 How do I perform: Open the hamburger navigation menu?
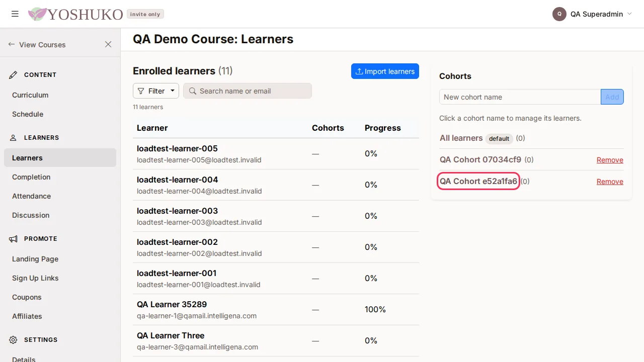[15, 14]
